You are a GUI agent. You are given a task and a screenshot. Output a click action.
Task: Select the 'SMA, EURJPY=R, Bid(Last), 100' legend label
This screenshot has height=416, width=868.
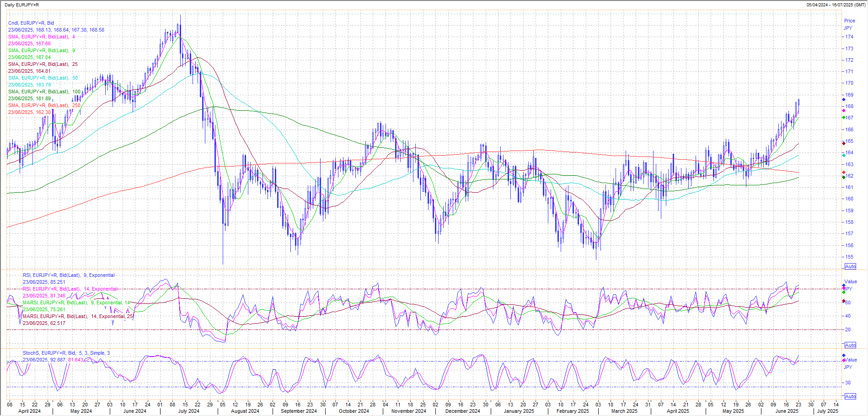pos(44,92)
